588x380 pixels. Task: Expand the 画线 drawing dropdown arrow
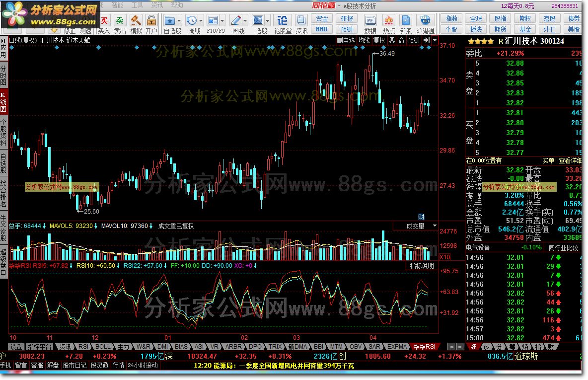pyautogui.click(x=245, y=21)
